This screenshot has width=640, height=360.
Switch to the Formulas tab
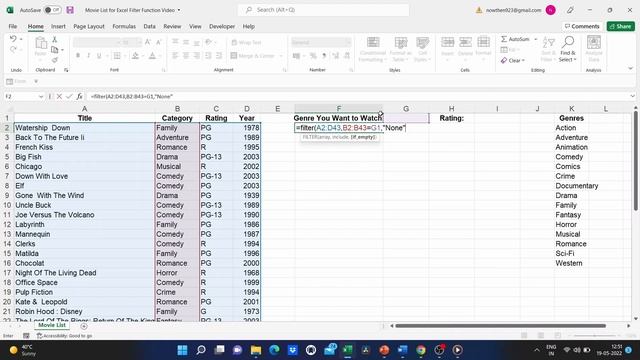point(124,26)
